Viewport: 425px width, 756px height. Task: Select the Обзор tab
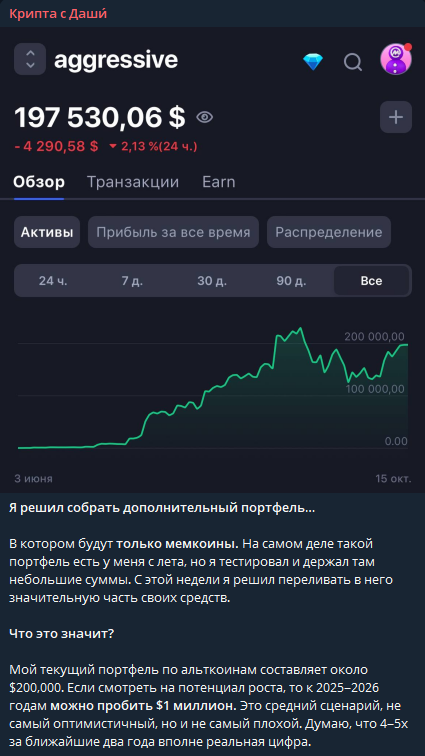point(39,182)
